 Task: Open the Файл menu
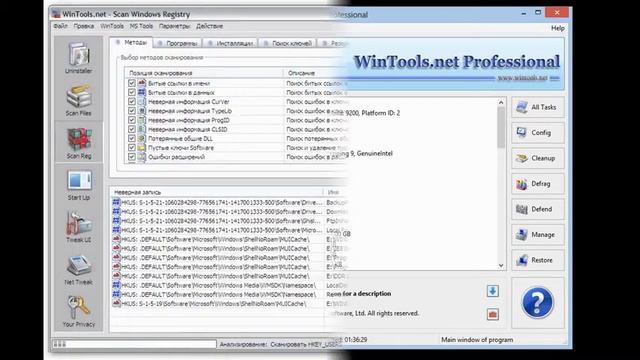(x=60, y=26)
